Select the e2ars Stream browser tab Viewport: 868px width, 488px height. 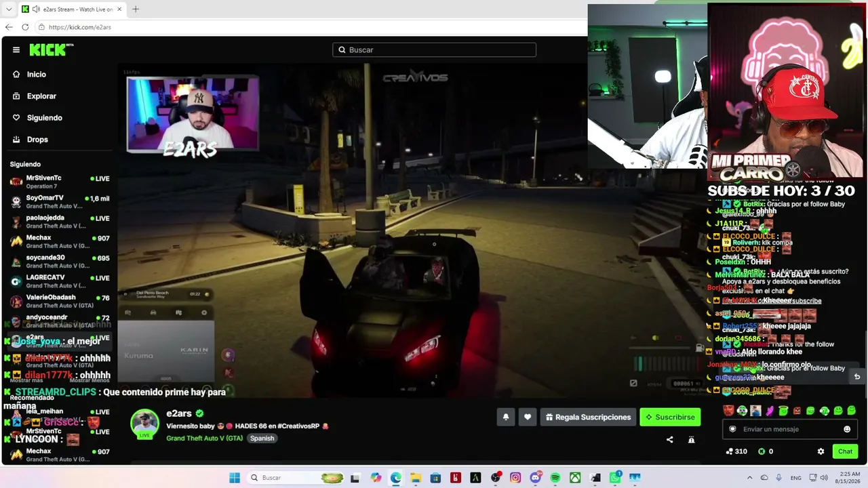(x=72, y=9)
